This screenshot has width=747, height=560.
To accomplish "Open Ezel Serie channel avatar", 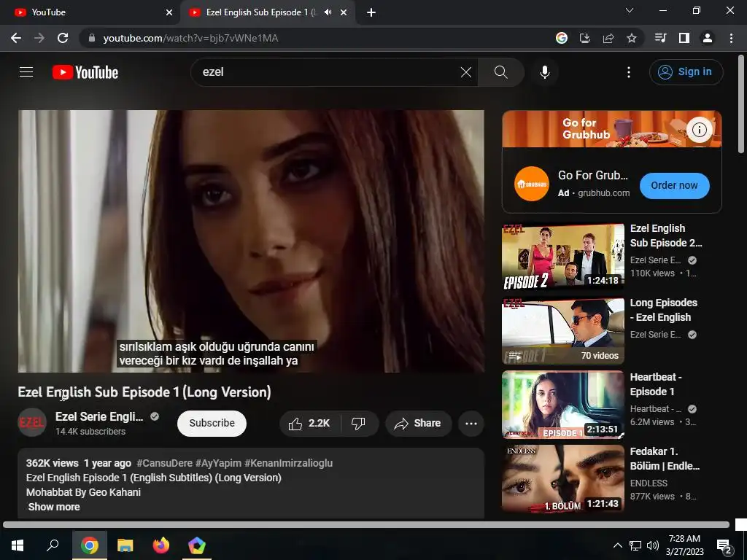I will pos(32,422).
